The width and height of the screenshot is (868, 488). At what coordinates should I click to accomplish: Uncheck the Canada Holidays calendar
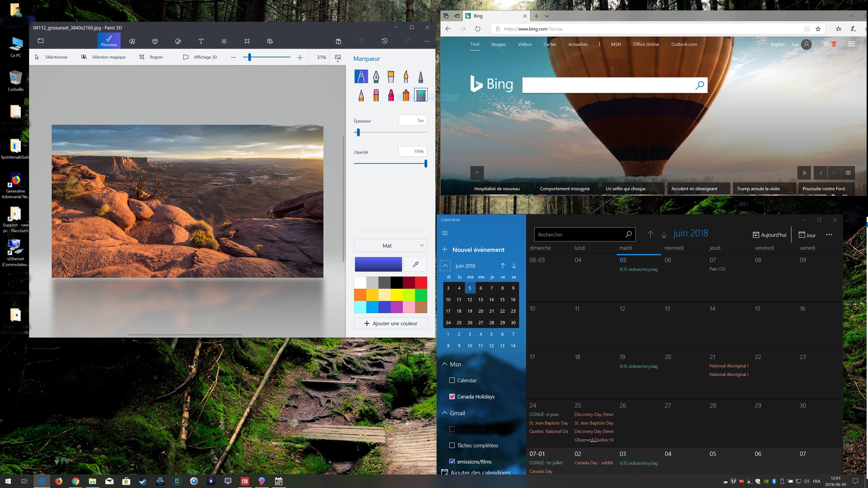[x=452, y=396]
